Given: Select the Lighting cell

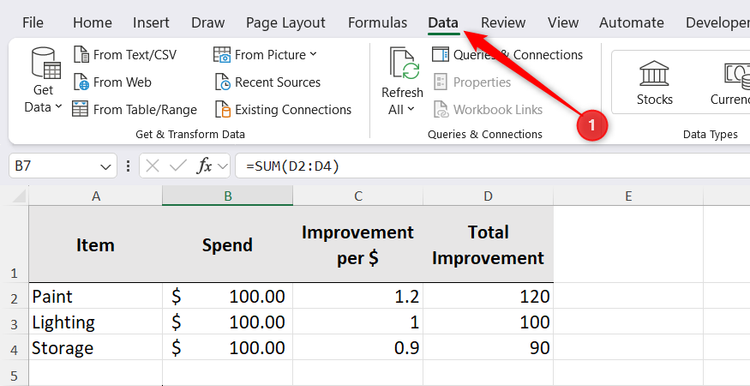Looking at the screenshot, I should click(96, 321).
